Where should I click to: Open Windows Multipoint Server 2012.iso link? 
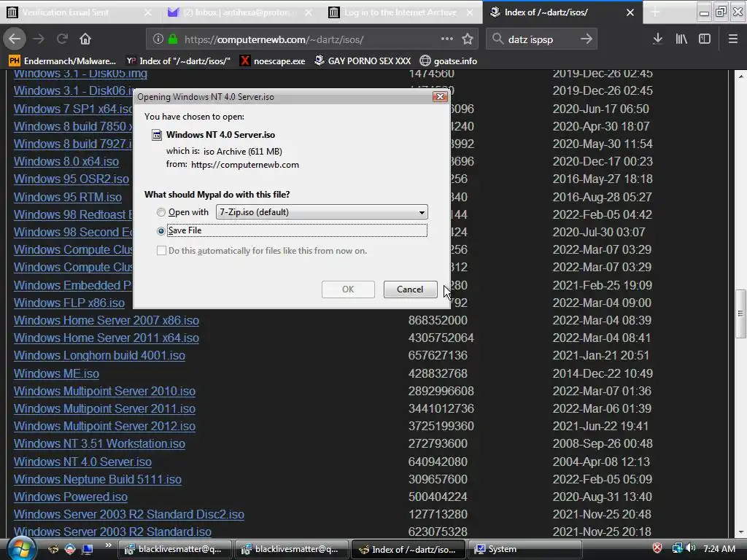tap(104, 426)
